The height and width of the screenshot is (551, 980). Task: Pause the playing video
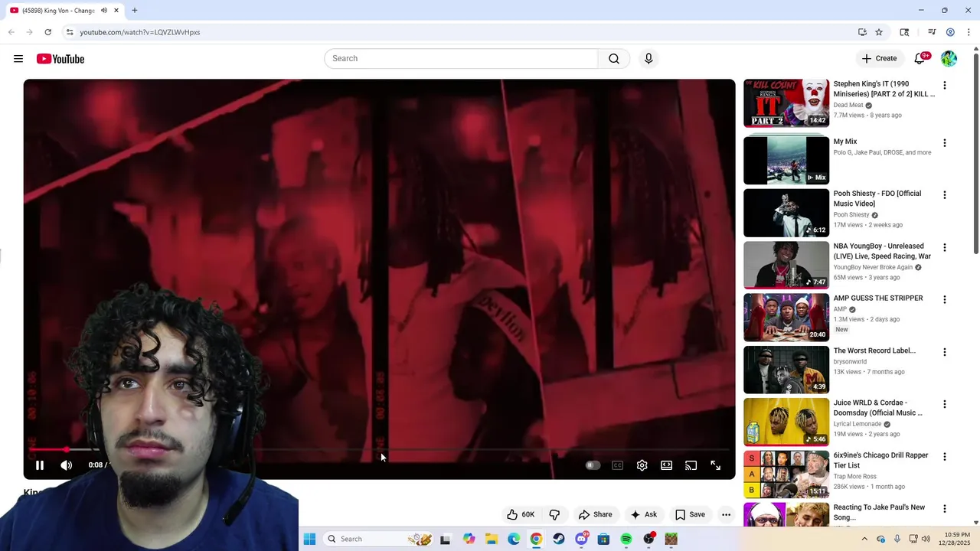click(x=40, y=465)
